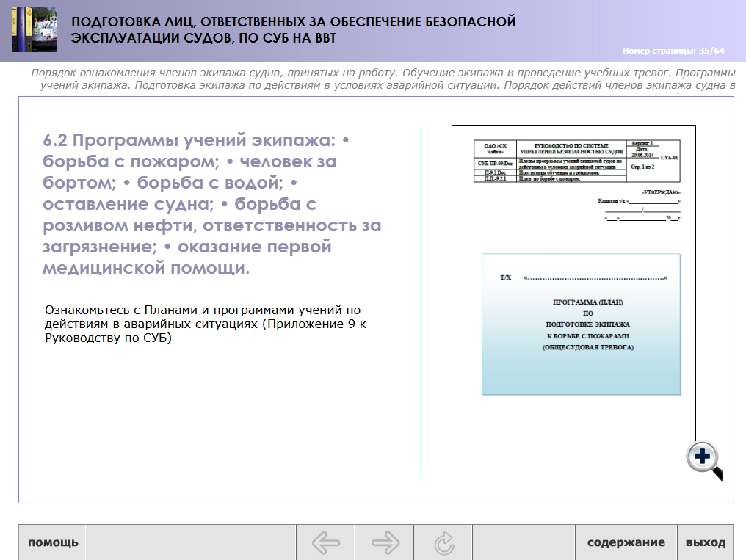The width and height of the screenshot is (746, 560).
Task: Click the empty toolbar area right of помощь
Action: (x=191, y=543)
